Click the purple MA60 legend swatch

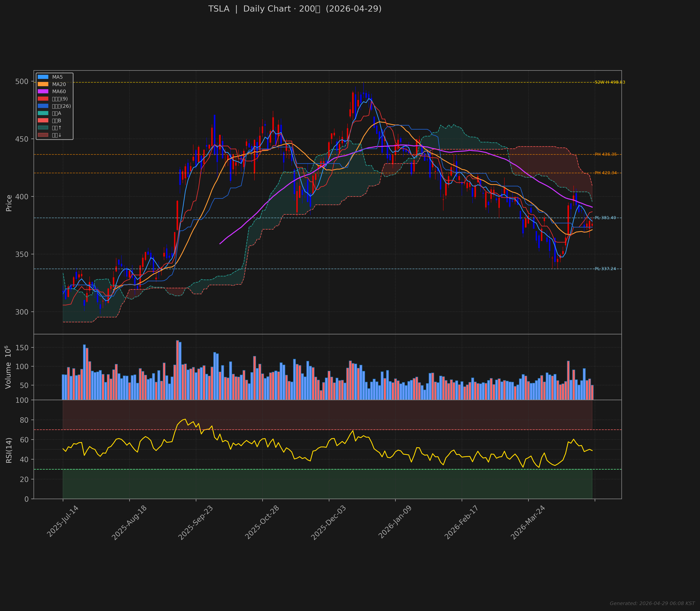(x=43, y=91)
